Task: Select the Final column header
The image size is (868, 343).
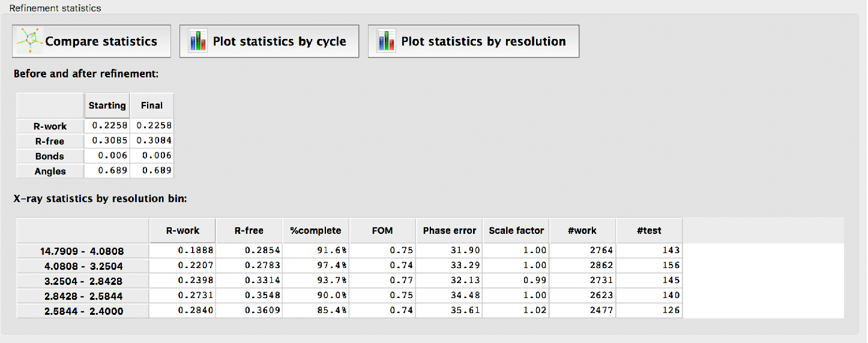Action: (151, 106)
